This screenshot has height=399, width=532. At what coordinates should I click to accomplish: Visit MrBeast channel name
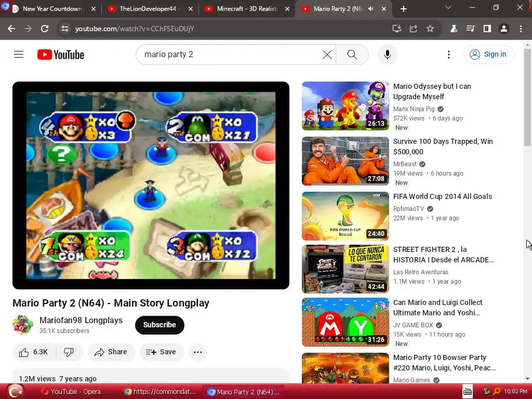[404, 164]
